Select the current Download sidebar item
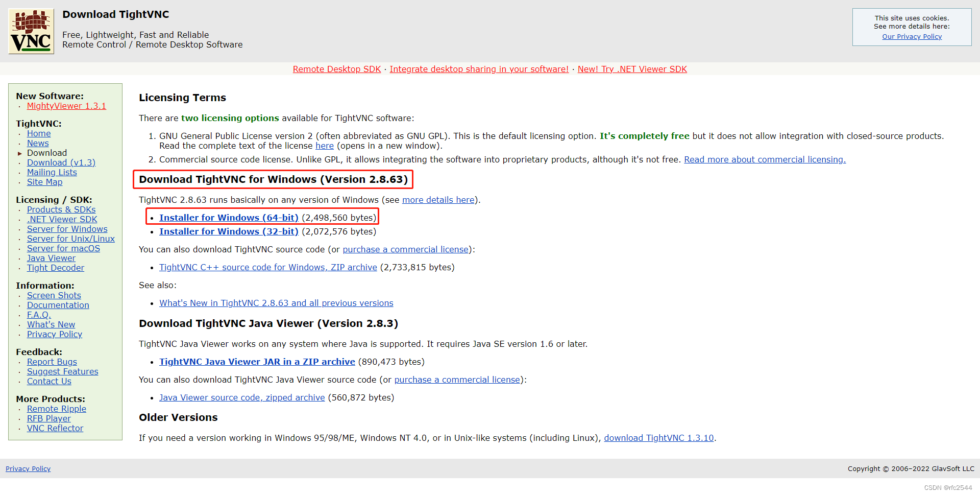The height and width of the screenshot is (495, 980). (47, 153)
